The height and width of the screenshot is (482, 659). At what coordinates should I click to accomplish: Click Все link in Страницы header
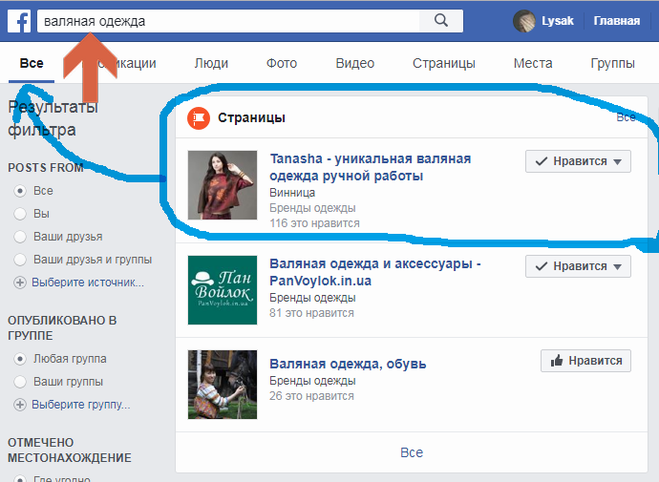coord(626,117)
